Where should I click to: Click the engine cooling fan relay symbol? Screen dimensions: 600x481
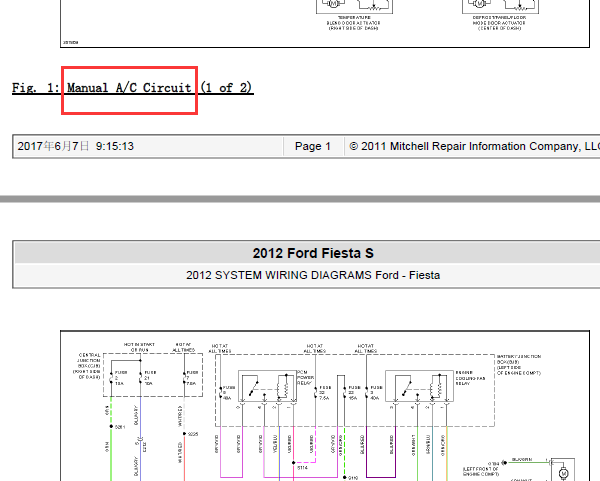click(419, 386)
